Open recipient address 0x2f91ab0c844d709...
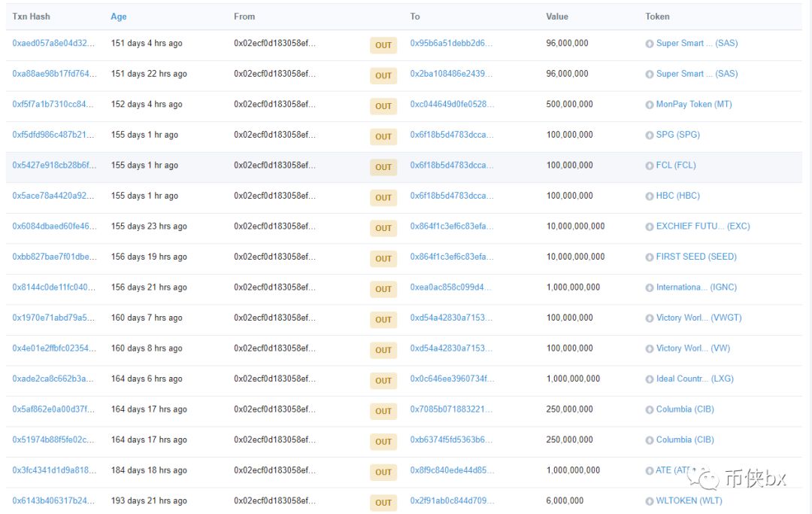The width and height of the screenshot is (812, 514). pyautogui.click(x=452, y=501)
